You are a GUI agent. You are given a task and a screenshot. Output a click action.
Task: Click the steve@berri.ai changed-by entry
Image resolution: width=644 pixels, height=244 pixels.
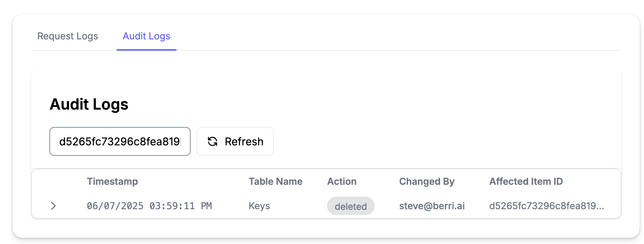[x=432, y=206]
